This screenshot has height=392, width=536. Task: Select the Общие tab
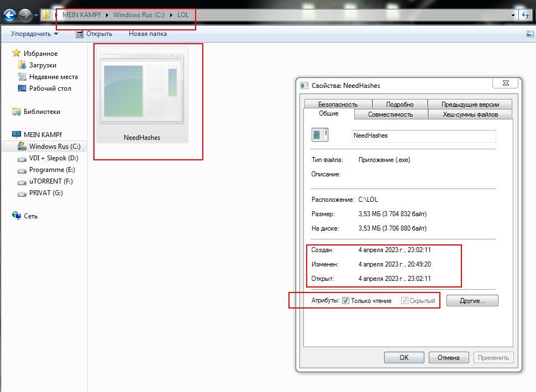(328, 113)
